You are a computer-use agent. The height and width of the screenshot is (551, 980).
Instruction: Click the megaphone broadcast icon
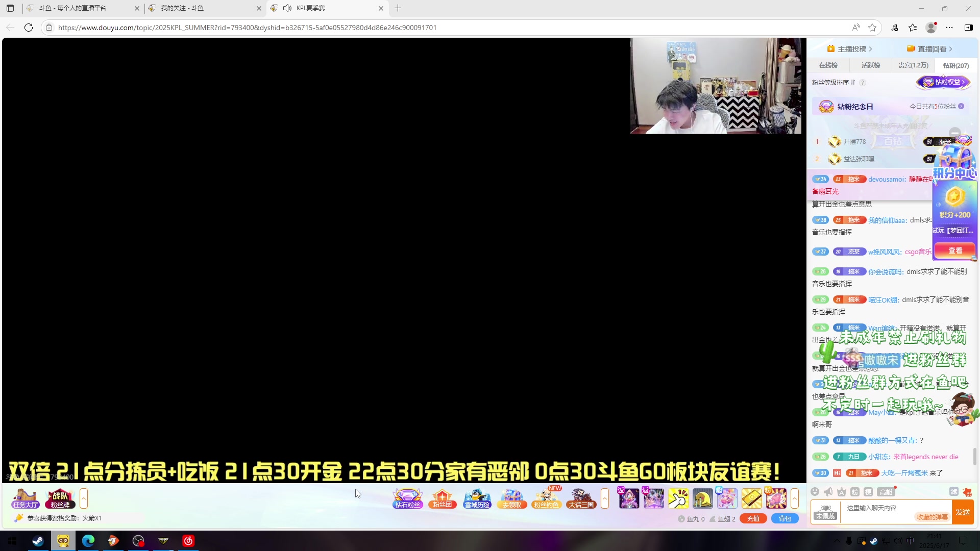[x=828, y=492]
